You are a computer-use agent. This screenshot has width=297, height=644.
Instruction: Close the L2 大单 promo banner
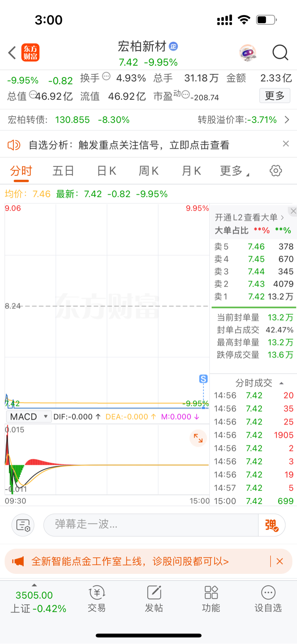tap(294, 211)
